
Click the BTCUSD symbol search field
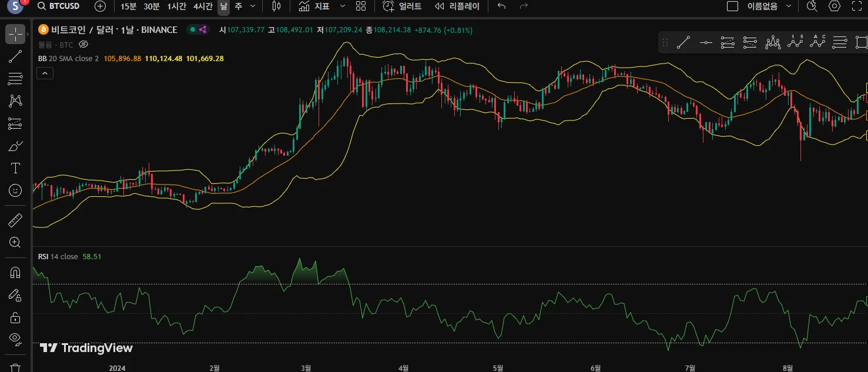[x=59, y=6]
